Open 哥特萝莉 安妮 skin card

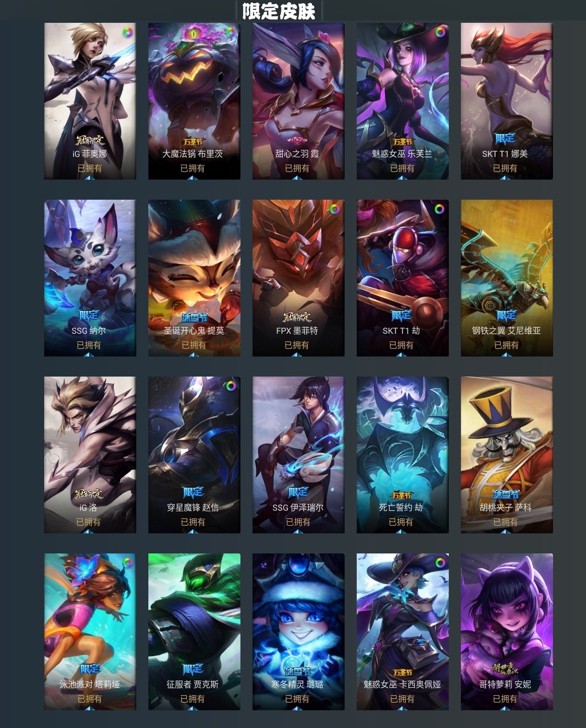pos(507,632)
